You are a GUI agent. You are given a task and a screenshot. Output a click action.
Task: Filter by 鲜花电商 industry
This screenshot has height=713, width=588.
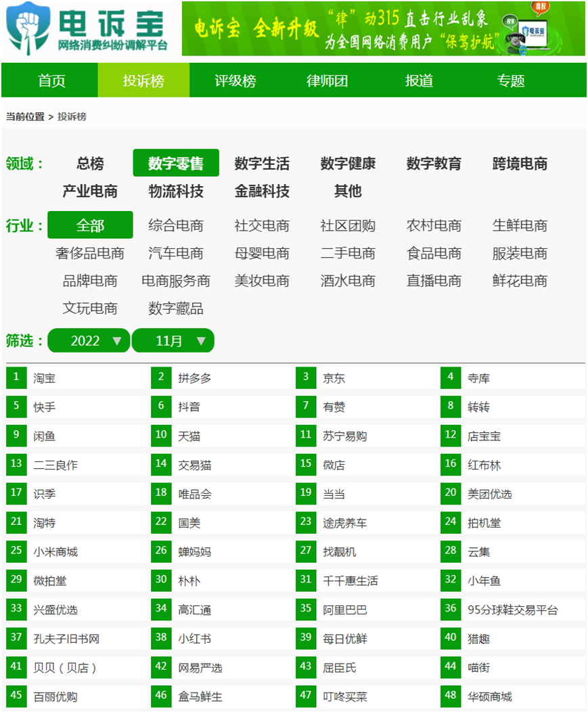tap(520, 281)
